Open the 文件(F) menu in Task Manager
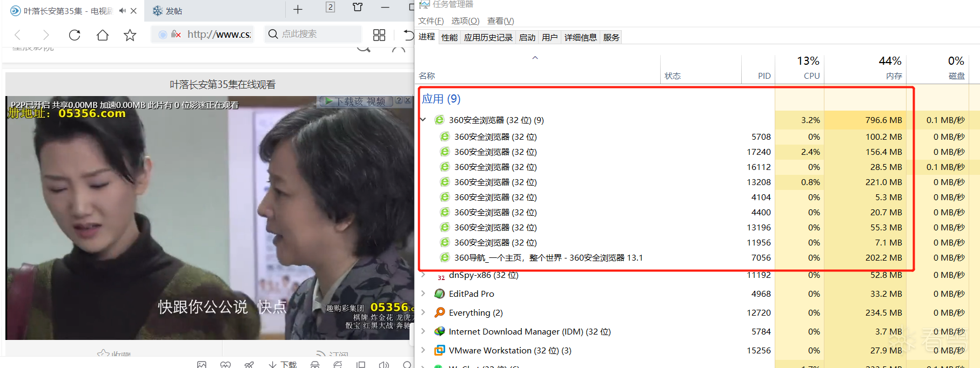The width and height of the screenshot is (980, 368). [431, 21]
